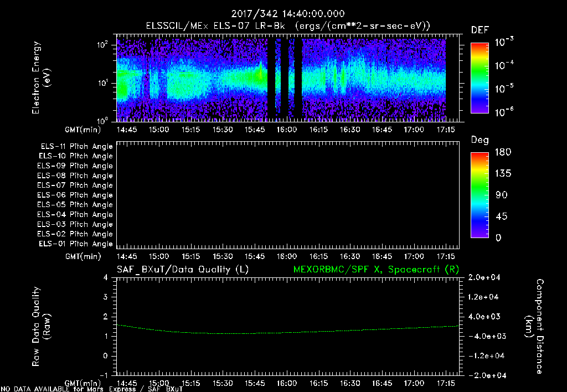This screenshot has height=392, width=567.
Task: Click the bright green spike in the spectrogram near 15:45
Action: tap(260, 71)
